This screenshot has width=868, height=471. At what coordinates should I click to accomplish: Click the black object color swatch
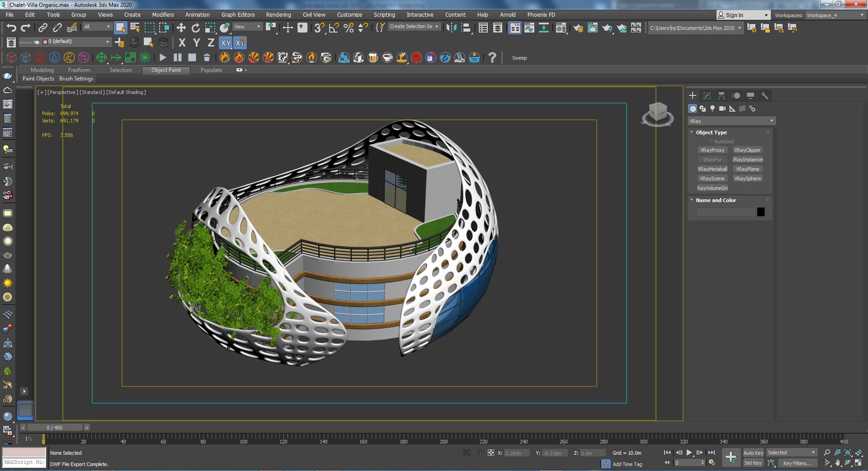tap(761, 212)
